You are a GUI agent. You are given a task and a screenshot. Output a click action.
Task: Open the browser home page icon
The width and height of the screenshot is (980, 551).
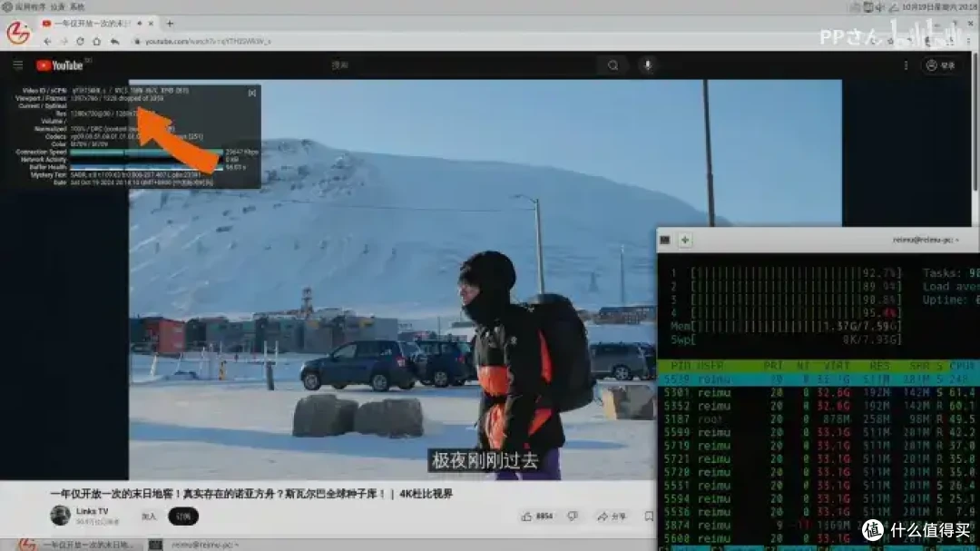pyautogui.click(x=96, y=41)
